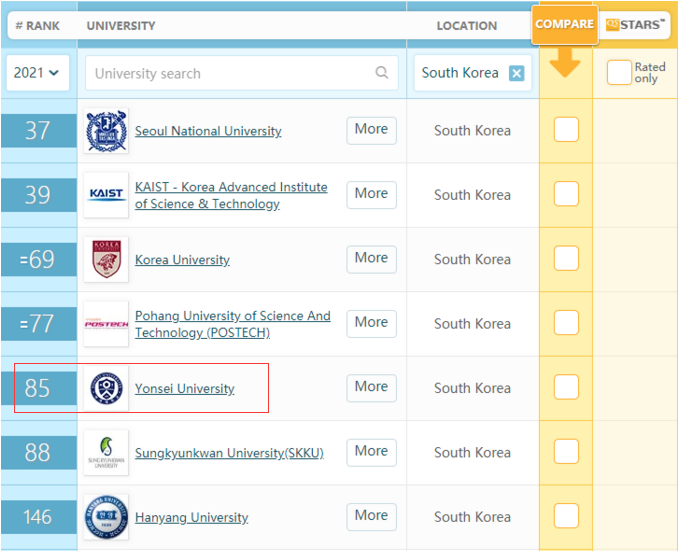Click More button in KAIST row
Viewport: 680px width, 551px height.
tap(371, 194)
